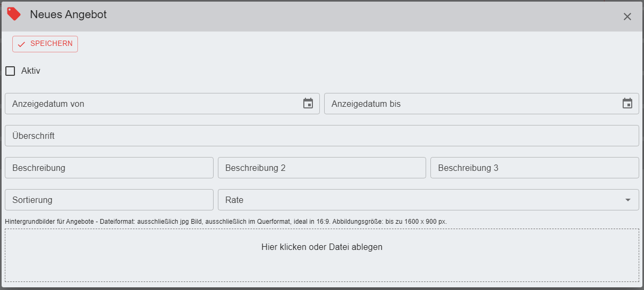Click the red tag icon in header
644x290 pixels.
[x=14, y=14]
